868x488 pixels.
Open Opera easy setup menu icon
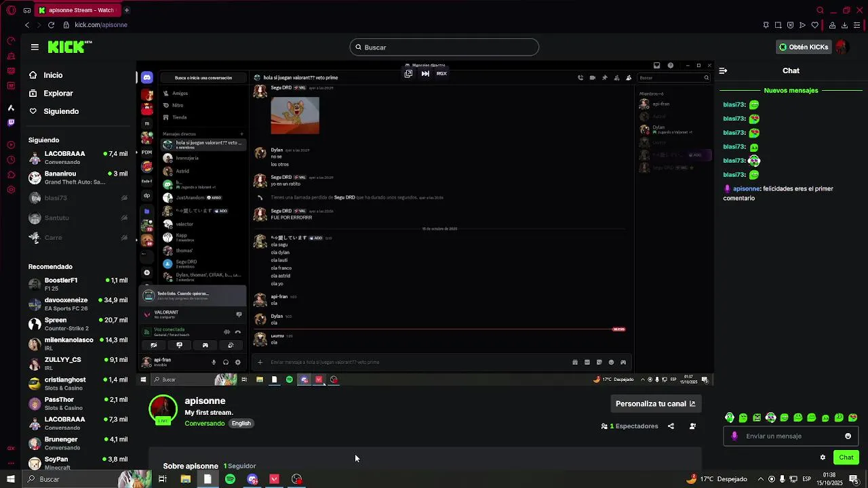click(x=857, y=25)
